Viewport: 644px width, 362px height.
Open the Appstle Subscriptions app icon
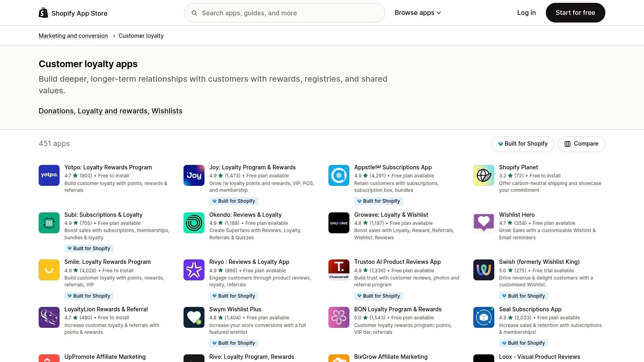(x=339, y=175)
